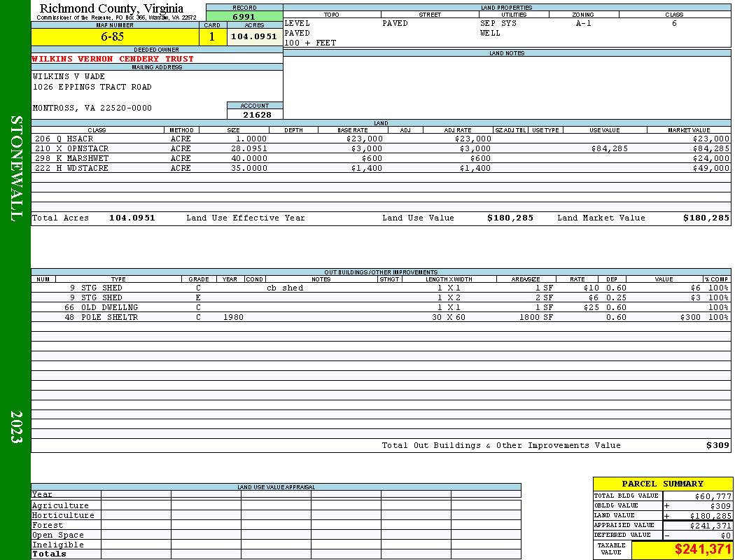Select the Ineligible row label
This screenshot has height=560, width=735.
[57, 545]
